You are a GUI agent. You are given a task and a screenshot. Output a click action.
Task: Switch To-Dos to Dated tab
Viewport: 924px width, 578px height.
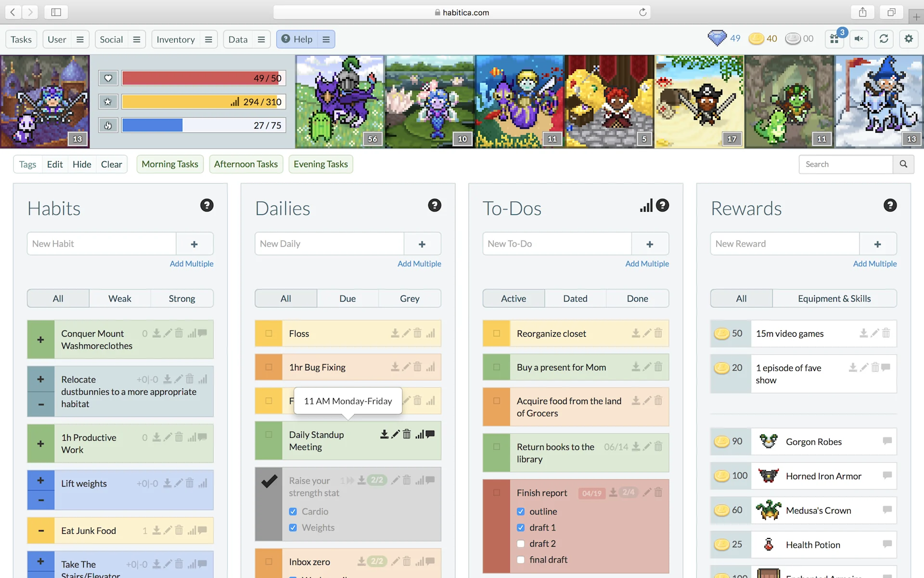tap(575, 299)
